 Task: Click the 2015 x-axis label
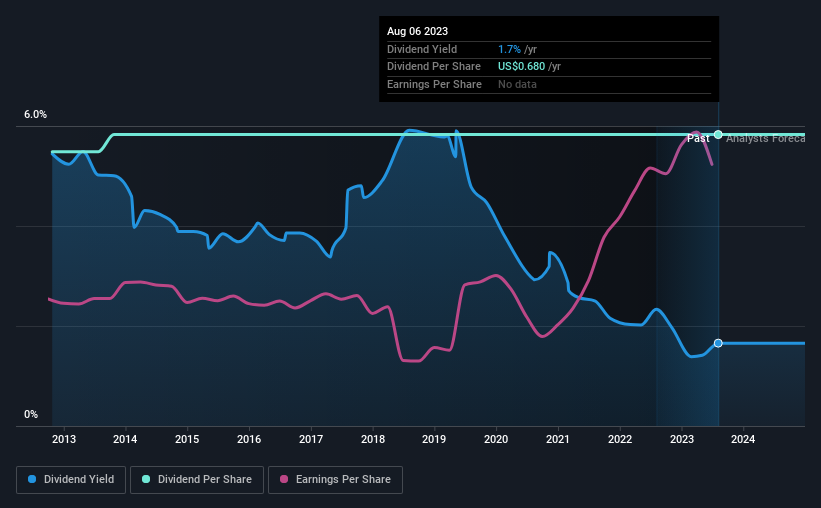pyautogui.click(x=187, y=439)
